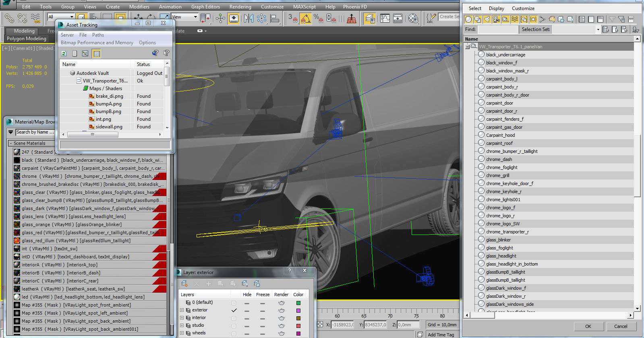Open Display menu in Select dialog
Viewport: 644px width, 338px height.
pos(496,8)
